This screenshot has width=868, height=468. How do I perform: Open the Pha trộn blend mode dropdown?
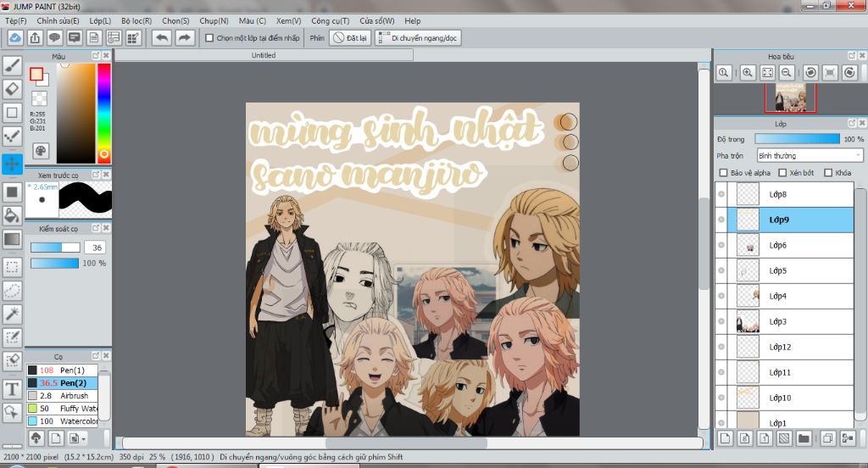[x=810, y=156]
